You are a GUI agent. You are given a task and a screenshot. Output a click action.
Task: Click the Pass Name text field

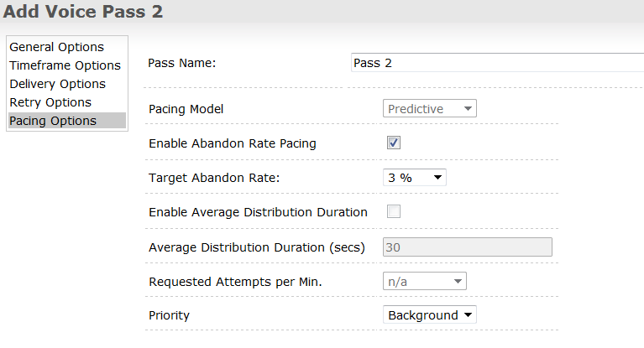point(495,63)
